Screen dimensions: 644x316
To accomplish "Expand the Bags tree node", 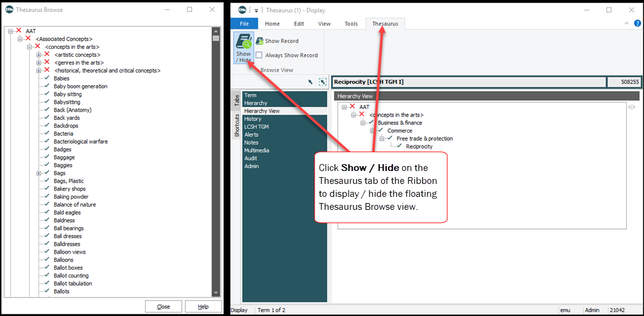I will (x=38, y=173).
